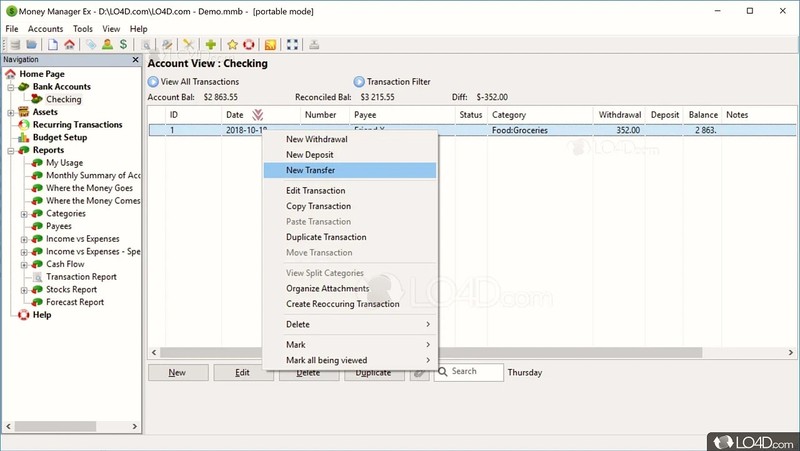The height and width of the screenshot is (451, 800).
Task: Open the Help menu
Action: (138, 29)
